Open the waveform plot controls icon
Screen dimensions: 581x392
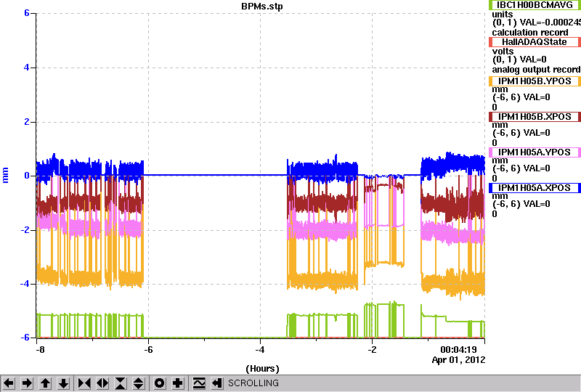click(x=199, y=383)
